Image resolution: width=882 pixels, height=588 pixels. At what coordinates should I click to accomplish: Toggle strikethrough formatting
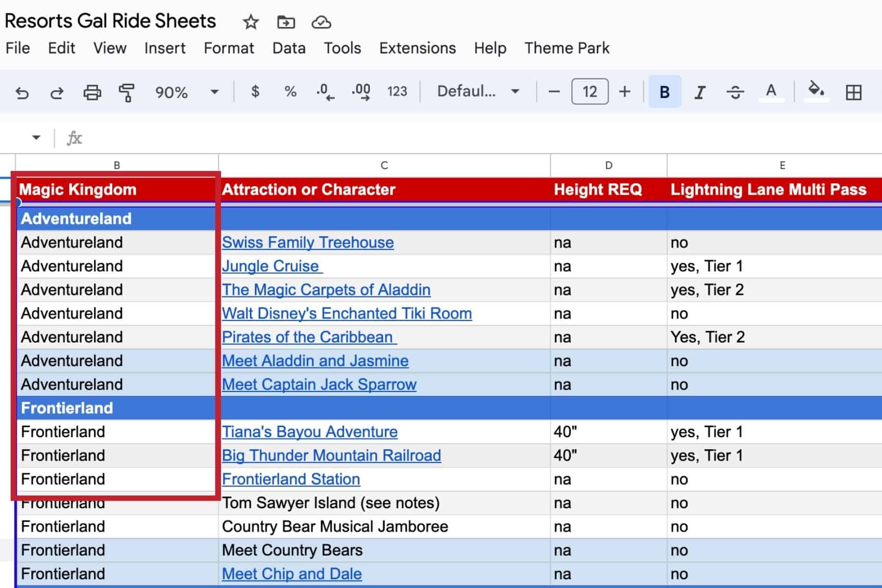click(735, 92)
